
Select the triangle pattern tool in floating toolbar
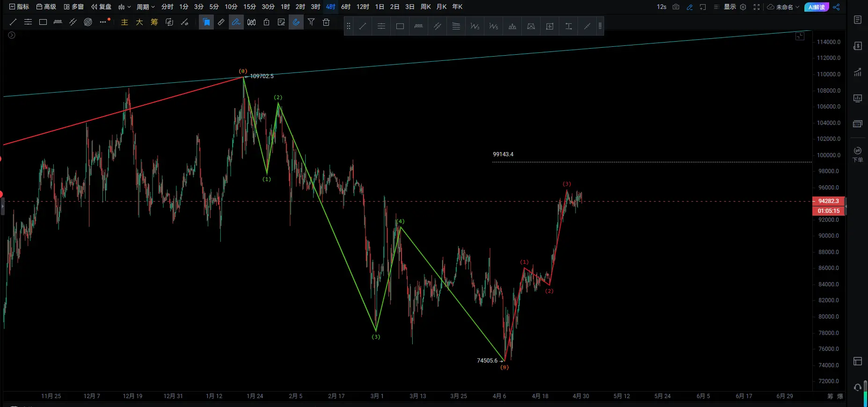531,26
